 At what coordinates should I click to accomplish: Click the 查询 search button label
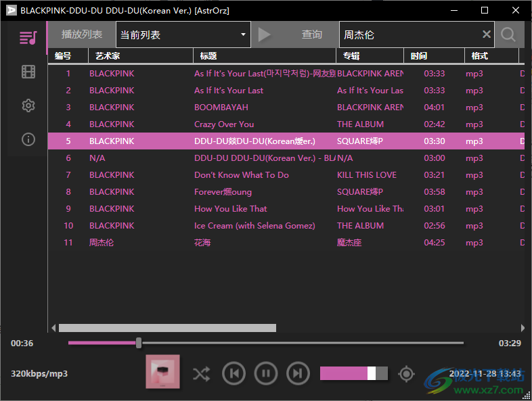coord(312,34)
